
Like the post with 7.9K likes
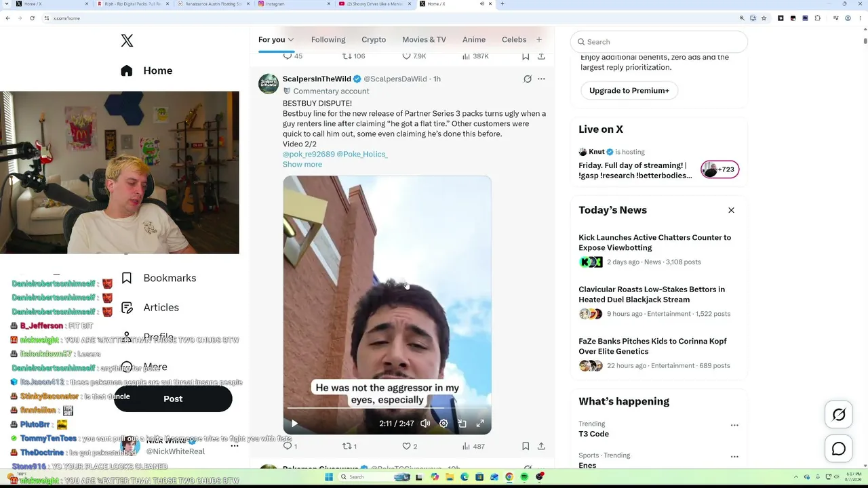tap(414, 56)
